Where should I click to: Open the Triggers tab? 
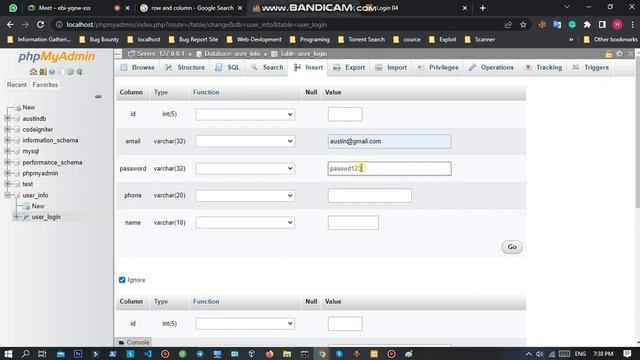(591, 67)
